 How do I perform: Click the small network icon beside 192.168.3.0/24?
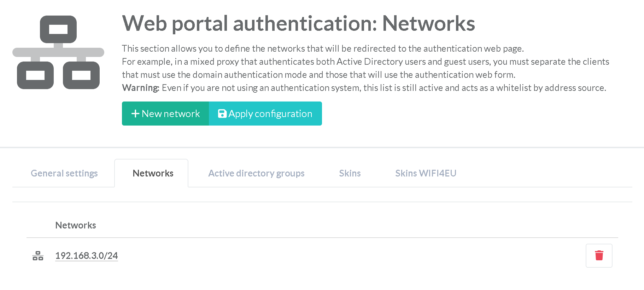[38, 256]
